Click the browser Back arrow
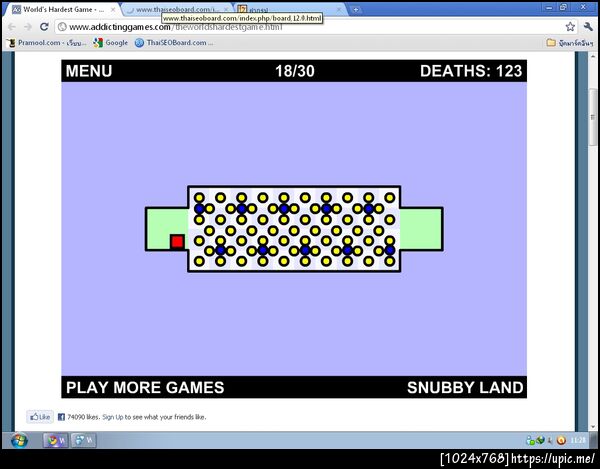600x469 pixels. 12,27
